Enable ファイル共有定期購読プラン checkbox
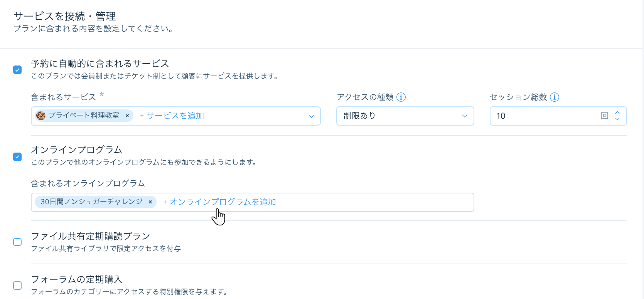Viewport: 644px width, 299px height. [x=17, y=242]
